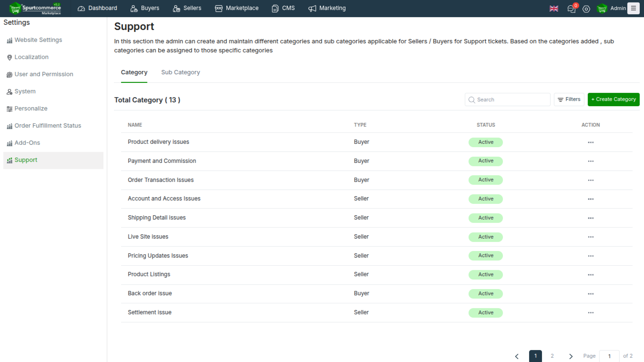Click the 'Settlement issue' category name

click(x=150, y=312)
